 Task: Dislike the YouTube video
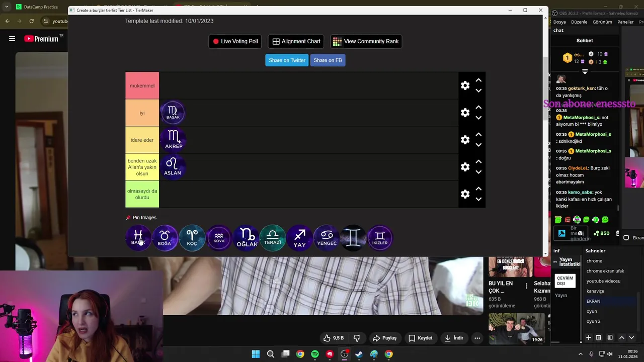pyautogui.click(x=357, y=338)
